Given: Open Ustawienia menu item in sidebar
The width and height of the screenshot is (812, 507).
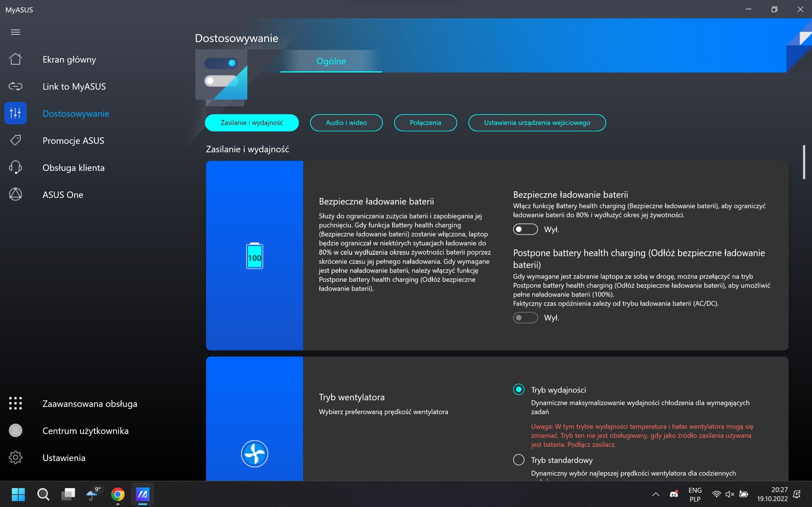Looking at the screenshot, I should click(x=64, y=458).
